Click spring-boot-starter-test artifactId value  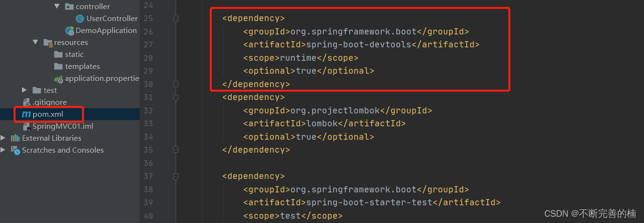[x=369, y=202]
